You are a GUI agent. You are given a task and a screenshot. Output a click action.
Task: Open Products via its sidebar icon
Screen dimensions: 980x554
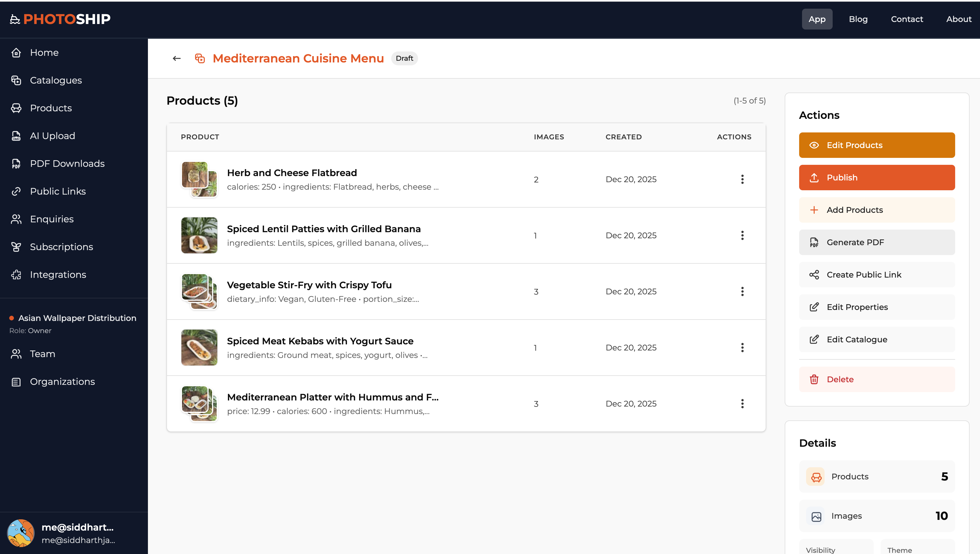point(16,108)
